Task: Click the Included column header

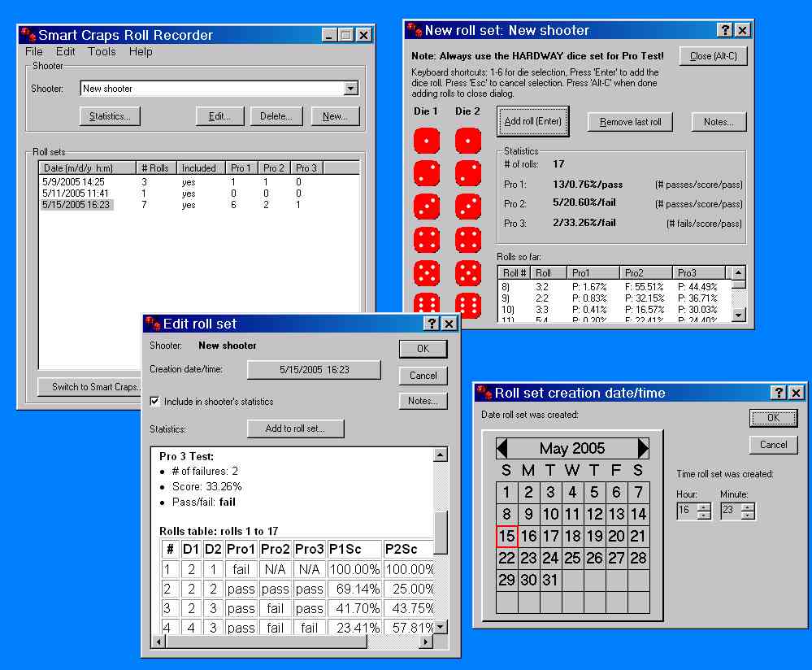Action: 202,167
